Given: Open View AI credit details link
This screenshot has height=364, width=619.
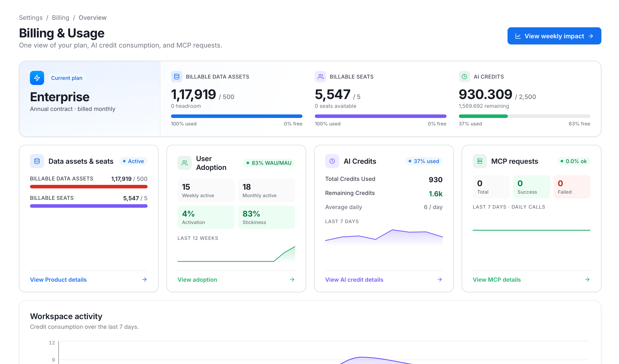Looking at the screenshot, I should point(354,279).
